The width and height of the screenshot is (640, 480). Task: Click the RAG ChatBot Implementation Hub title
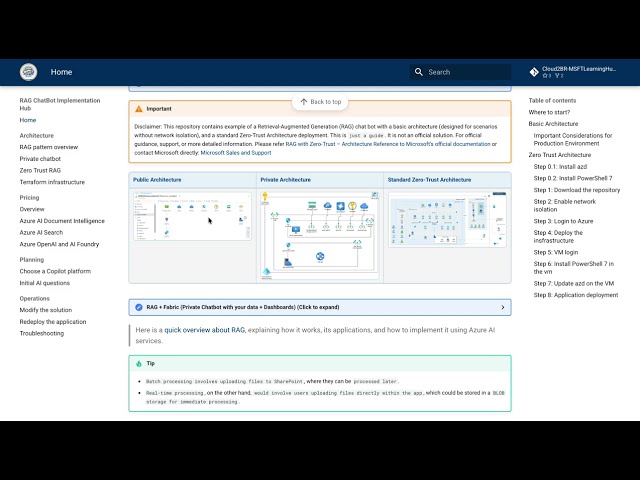point(60,104)
